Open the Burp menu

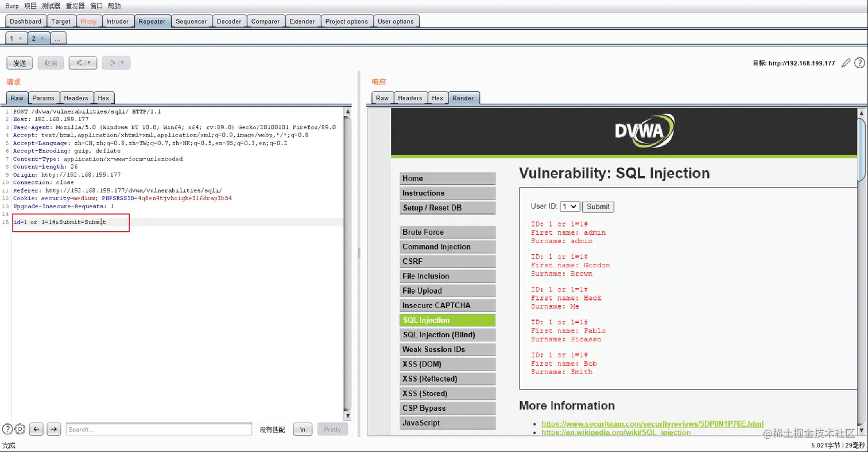click(11, 6)
